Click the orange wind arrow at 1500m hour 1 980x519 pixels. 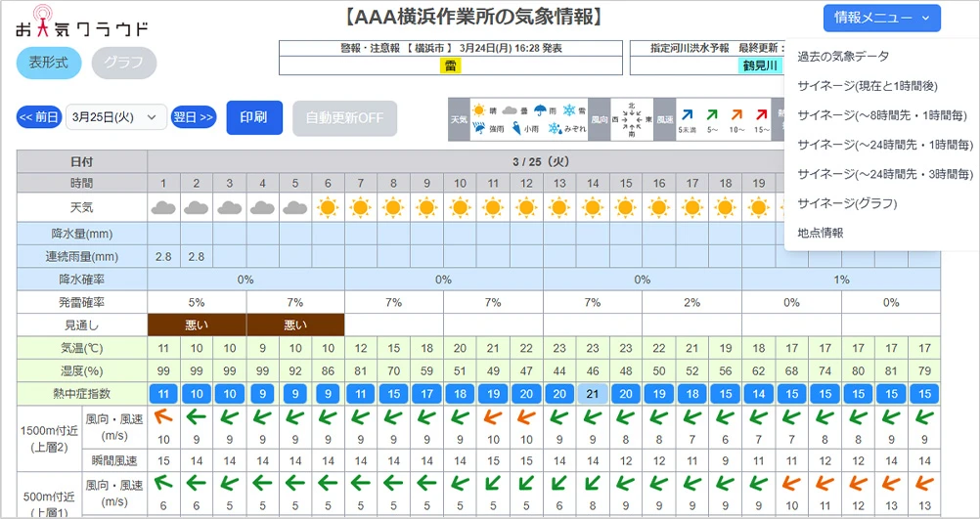pyautogui.click(x=163, y=417)
